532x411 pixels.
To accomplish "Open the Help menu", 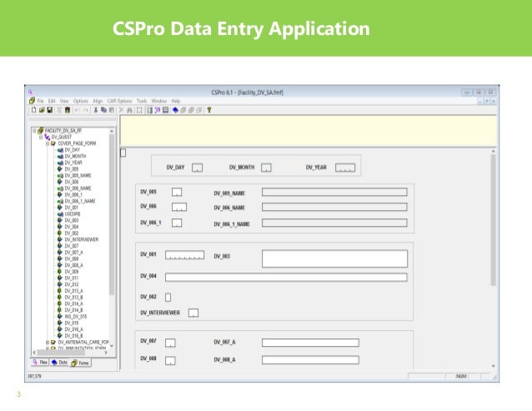I will (x=176, y=101).
